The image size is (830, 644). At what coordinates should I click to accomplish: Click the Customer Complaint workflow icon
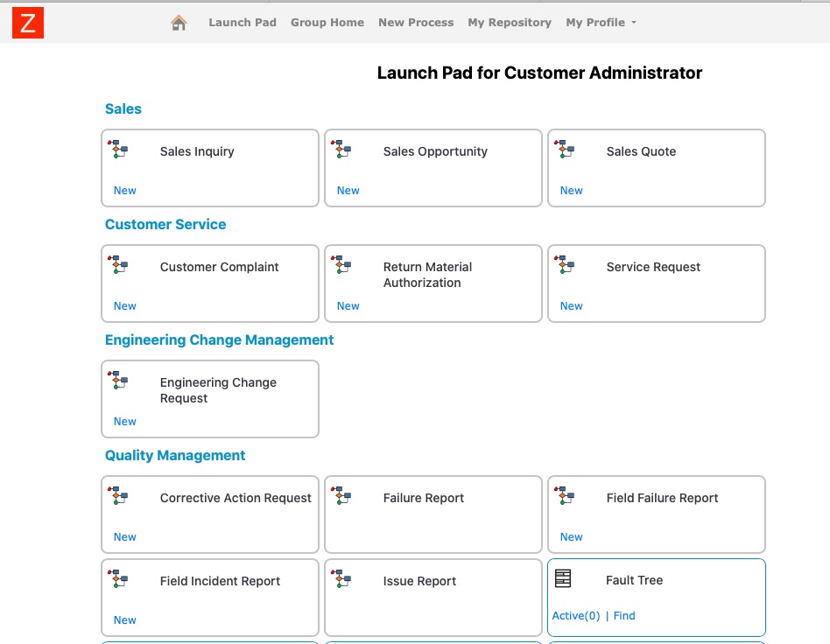[118, 264]
